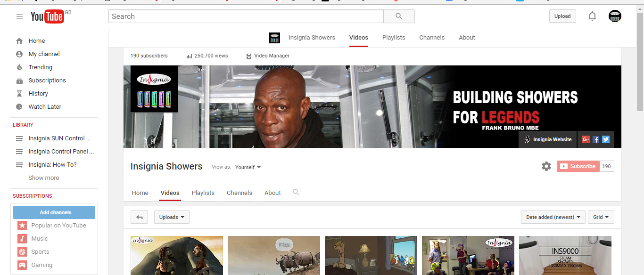Click the search magnifier button

pos(399,16)
